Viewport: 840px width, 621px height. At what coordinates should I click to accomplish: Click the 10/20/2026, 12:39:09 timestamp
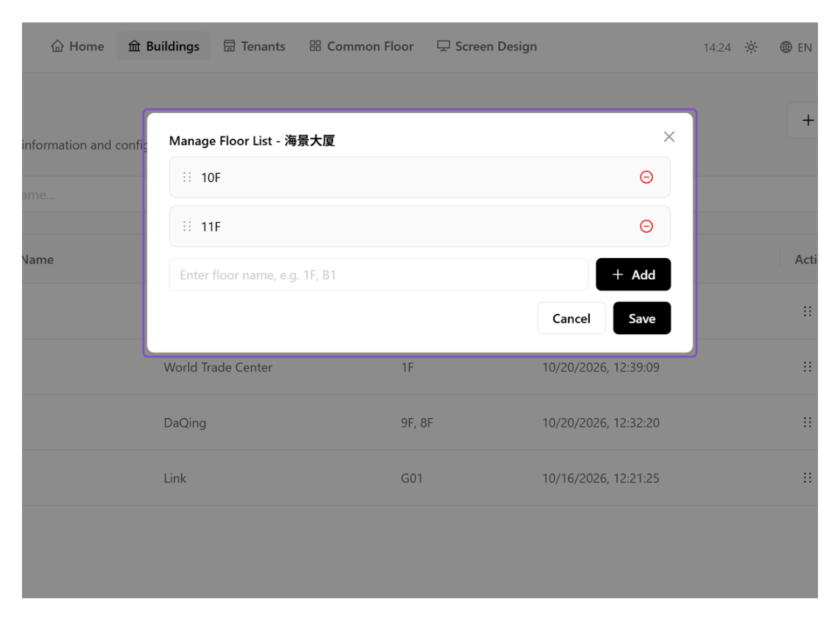coord(601,367)
